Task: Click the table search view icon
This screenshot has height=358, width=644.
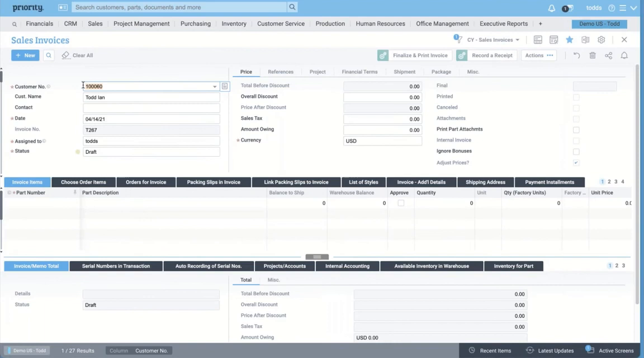Action: pyautogui.click(x=553, y=40)
